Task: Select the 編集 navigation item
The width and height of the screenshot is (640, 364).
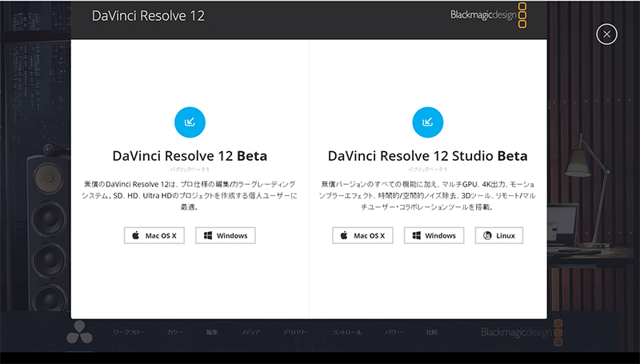Action: pyautogui.click(x=212, y=332)
